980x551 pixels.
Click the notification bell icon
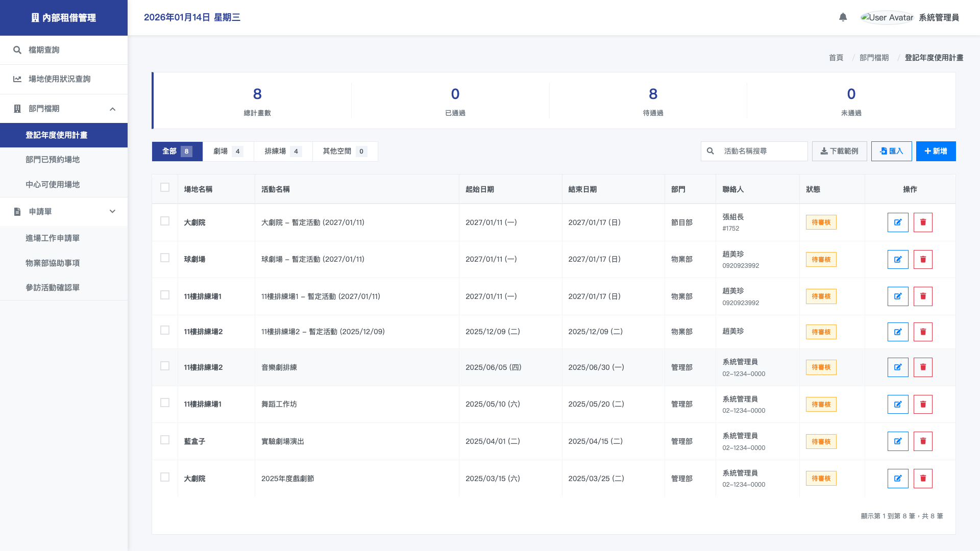pyautogui.click(x=843, y=17)
